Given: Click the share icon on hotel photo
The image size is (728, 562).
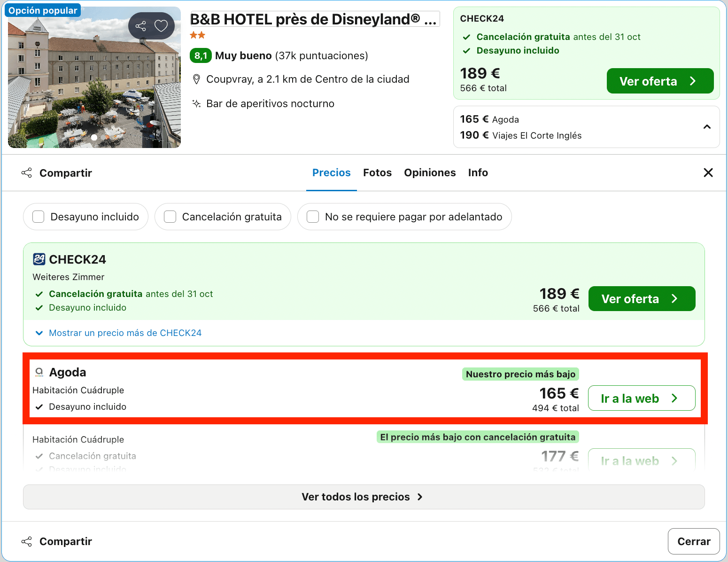Looking at the screenshot, I should coord(141,26).
